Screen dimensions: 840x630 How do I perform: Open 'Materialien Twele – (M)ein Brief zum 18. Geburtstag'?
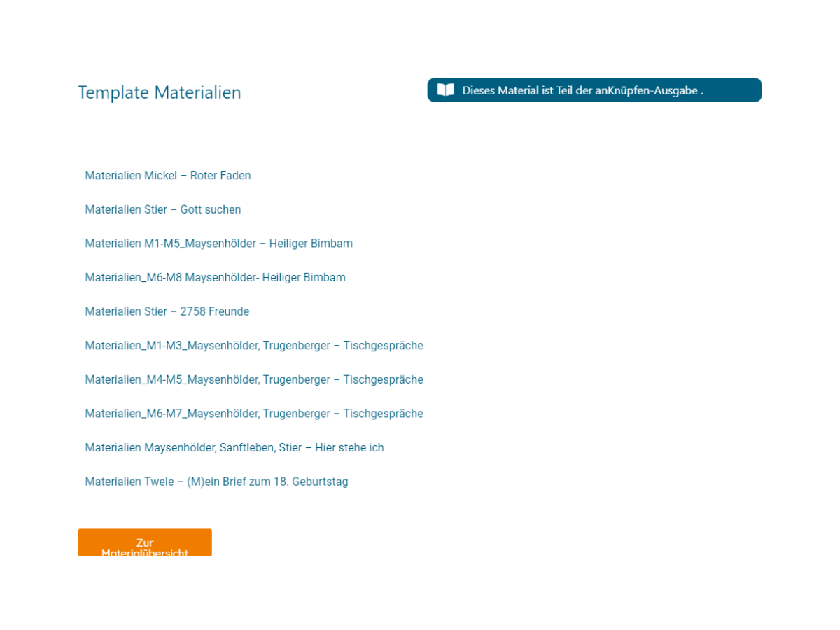(x=217, y=482)
